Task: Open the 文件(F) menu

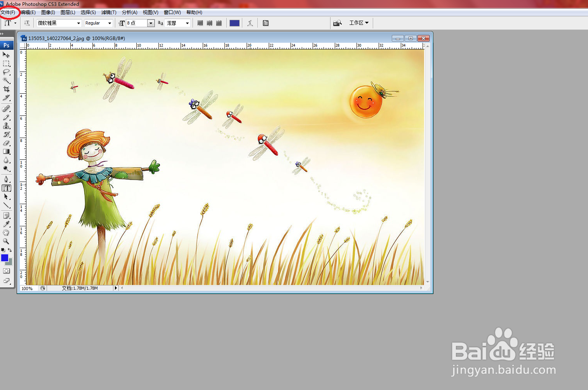Action: [8, 12]
